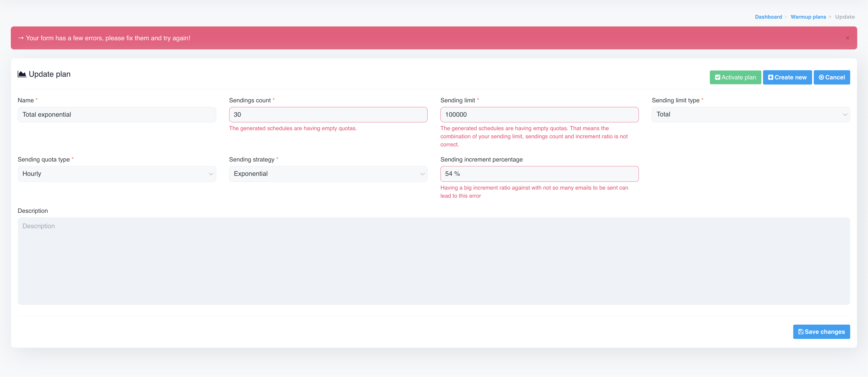Click the 'empty quotas' error under Sendings count
The image size is (868, 377).
point(293,129)
